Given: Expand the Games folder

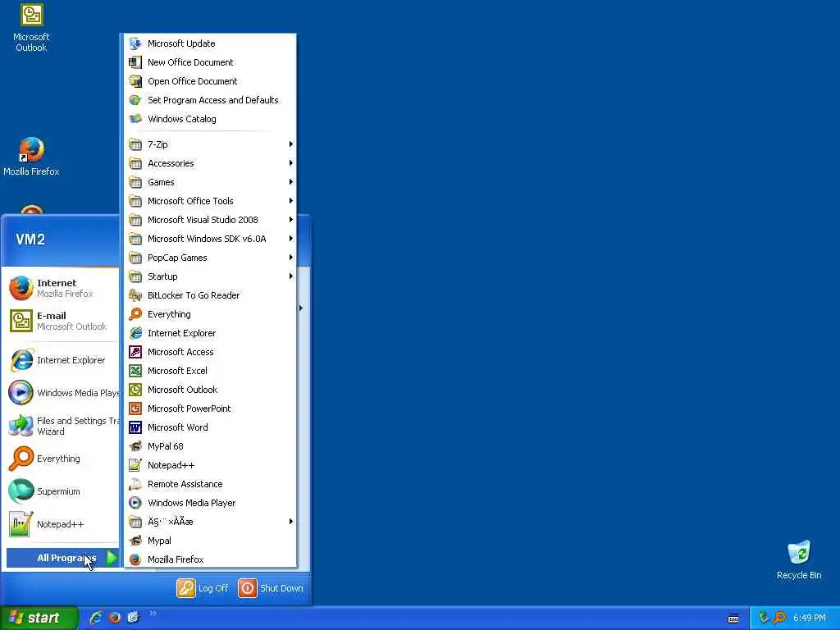Looking at the screenshot, I should pyautogui.click(x=210, y=182).
